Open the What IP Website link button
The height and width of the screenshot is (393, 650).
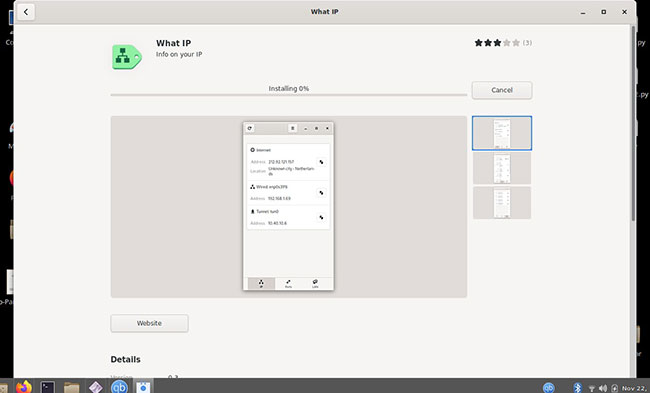[x=149, y=323]
